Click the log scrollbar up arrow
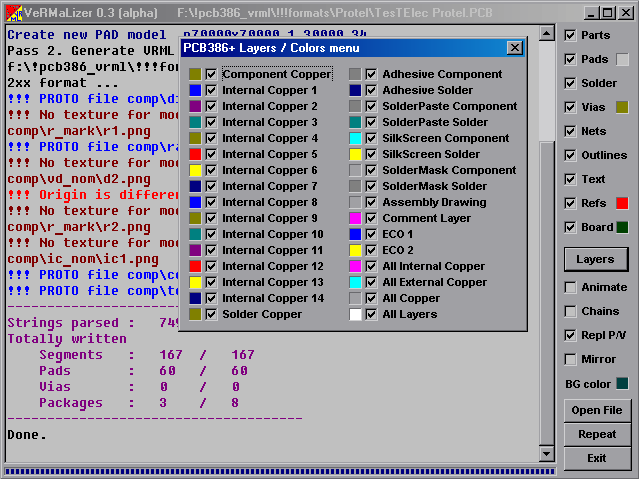The image size is (639, 479). [x=546, y=33]
